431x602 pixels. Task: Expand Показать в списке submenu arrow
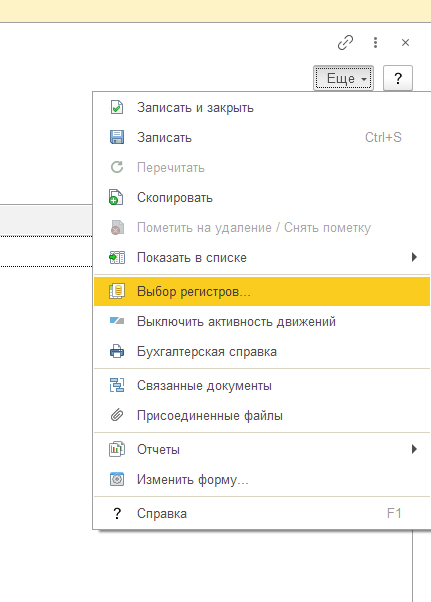pos(414,257)
